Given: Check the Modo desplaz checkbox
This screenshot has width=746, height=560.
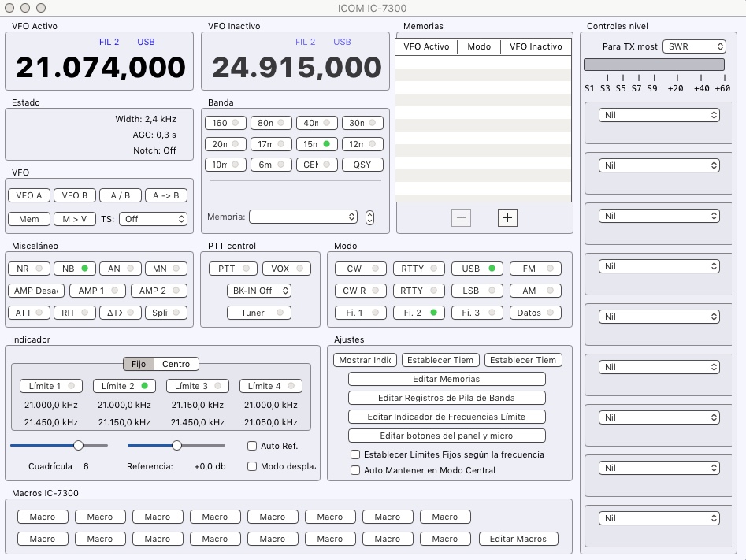Looking at the screenshot, I should [252, 466].
